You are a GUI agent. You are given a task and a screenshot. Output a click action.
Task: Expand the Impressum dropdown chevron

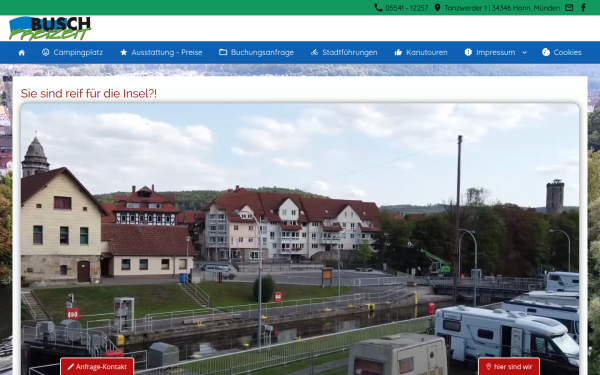click(x=524, y=52)
